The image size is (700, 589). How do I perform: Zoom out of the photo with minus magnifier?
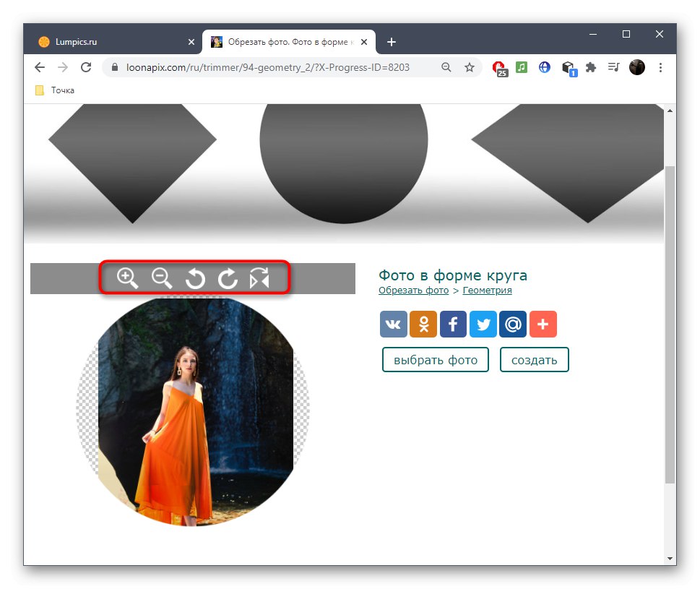[162, 278]
